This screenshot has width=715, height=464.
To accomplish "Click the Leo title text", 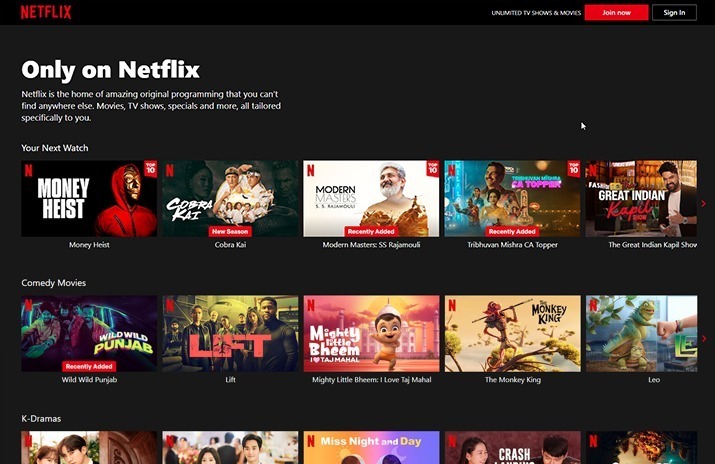I will click(x=654, y=380).
